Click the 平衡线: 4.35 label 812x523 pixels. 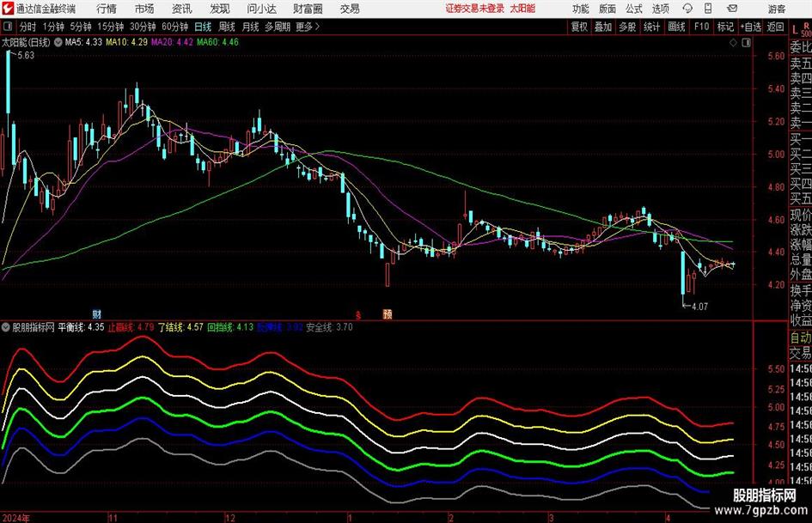(81, 327)
